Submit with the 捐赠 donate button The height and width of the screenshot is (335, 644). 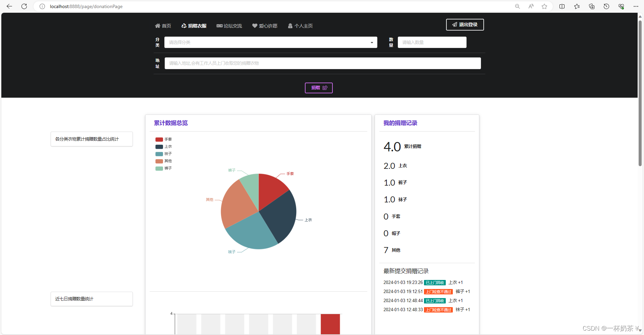click(x=319, y=88)
